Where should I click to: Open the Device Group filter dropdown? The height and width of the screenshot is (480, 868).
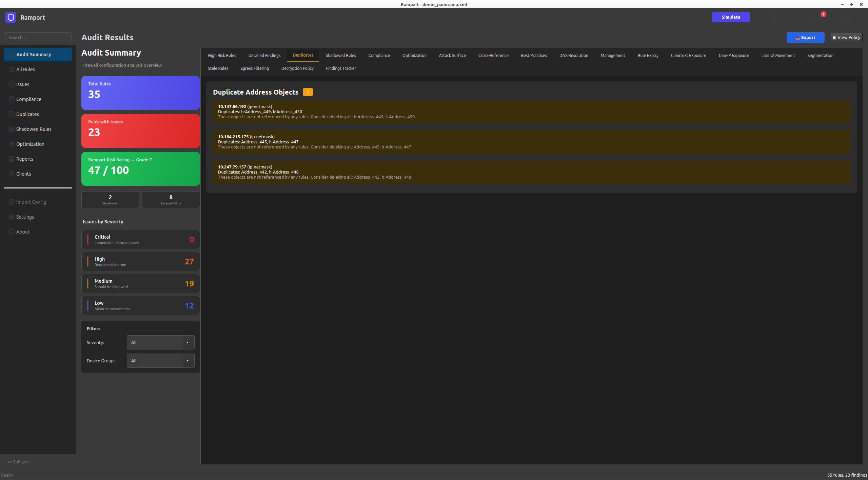(x=160, y=361)
